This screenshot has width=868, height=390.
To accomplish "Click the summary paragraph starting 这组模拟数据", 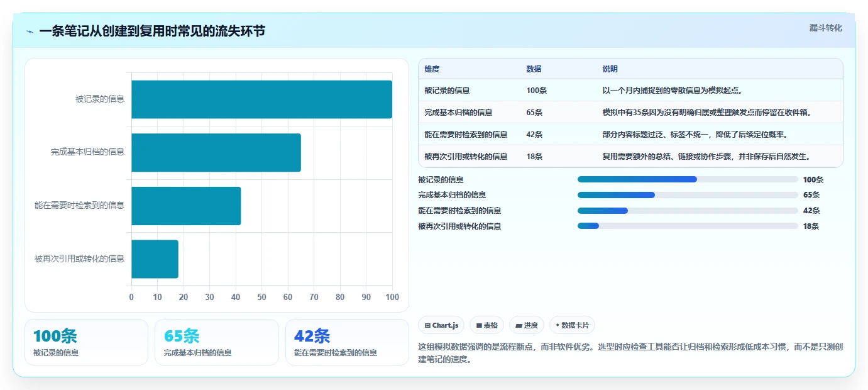I will pyautogui.click(x=630, y=353).
